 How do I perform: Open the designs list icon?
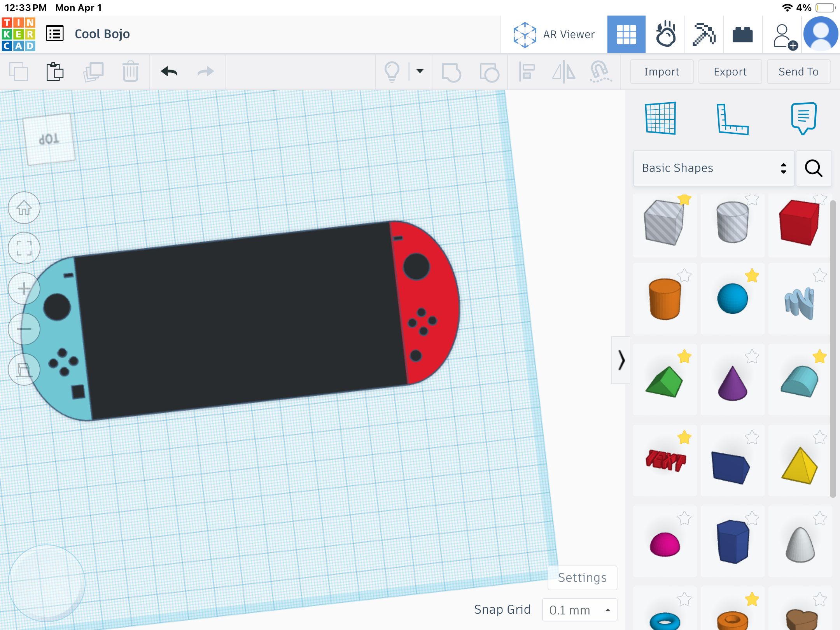coord(55,34)
